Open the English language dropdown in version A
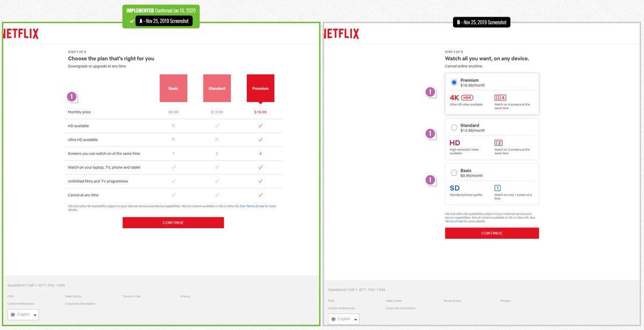 coord(23,314)
